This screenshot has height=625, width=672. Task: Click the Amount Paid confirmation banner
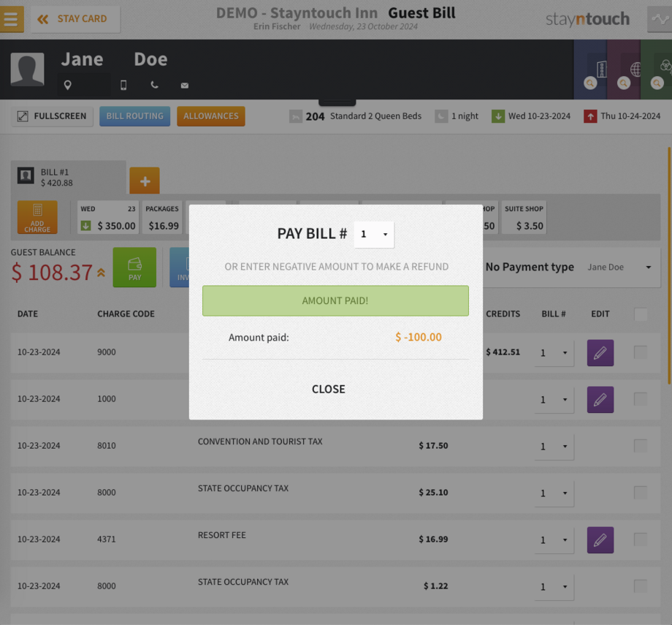click(335, 300)
